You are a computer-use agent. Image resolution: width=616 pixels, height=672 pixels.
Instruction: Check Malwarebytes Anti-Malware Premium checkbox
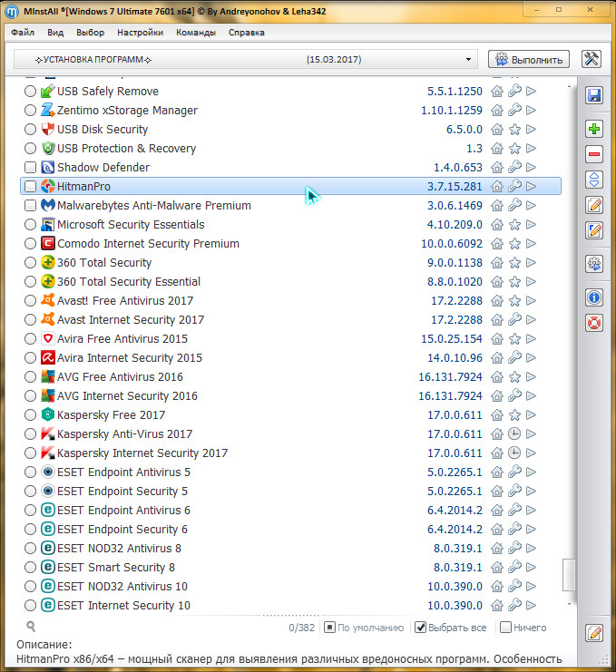point(30,205)
